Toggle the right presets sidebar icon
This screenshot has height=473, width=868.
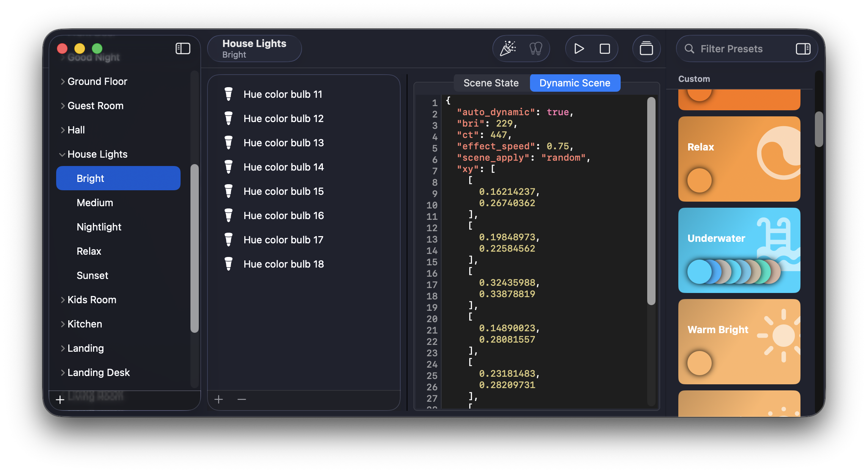coord(803,49)
